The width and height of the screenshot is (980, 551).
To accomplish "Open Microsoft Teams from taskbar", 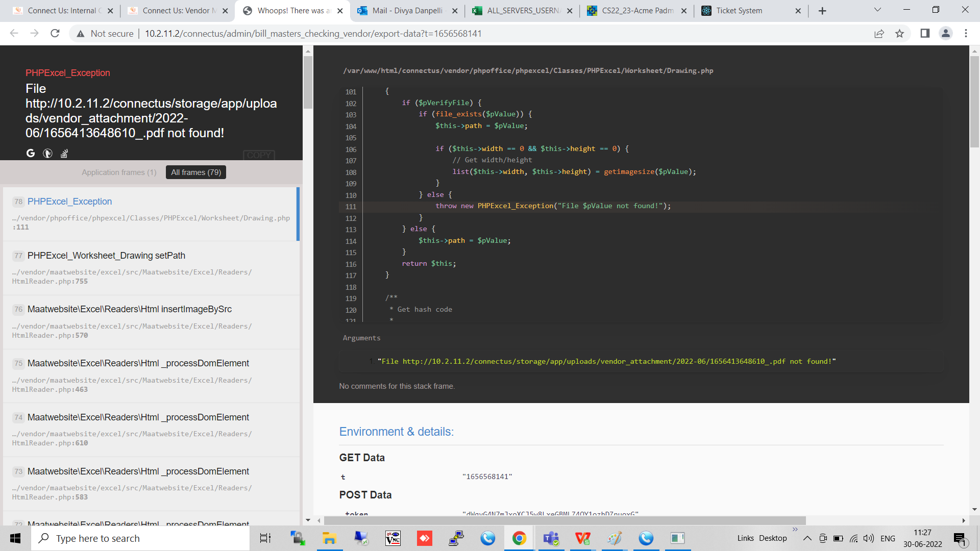I will (551, 538).
